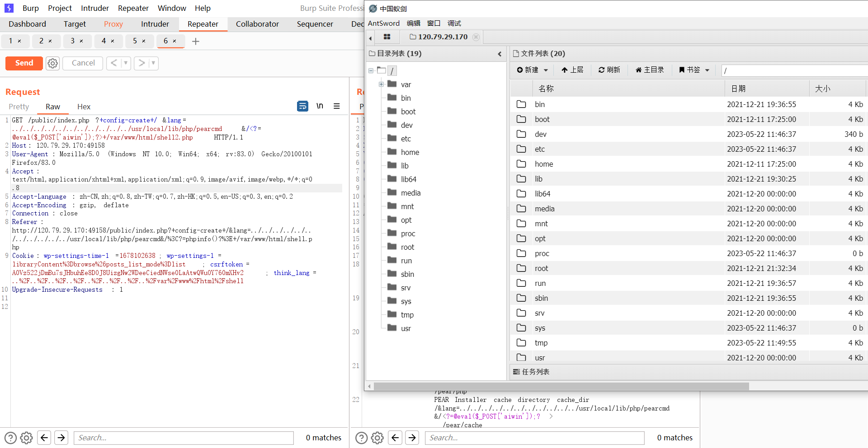Open the request editor hamburger menu
The width and height of the screenshot is (868, 448).
[336, 106]
